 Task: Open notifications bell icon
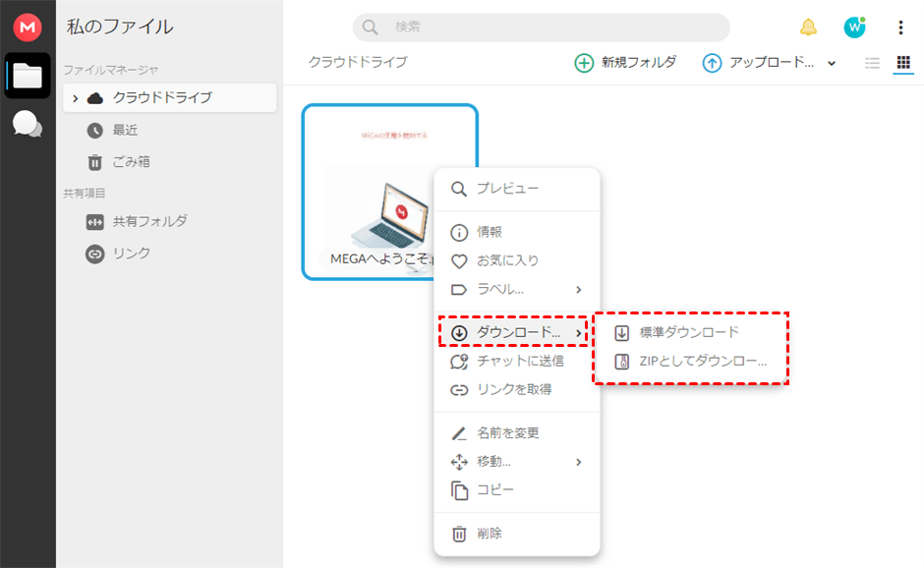pyautogui.click(x=808, y=28)
